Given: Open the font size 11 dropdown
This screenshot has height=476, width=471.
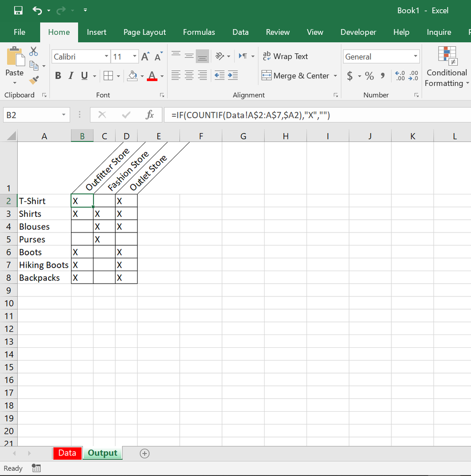Looking at the screenshot, I should pyautogui.click(x=134, y=56).
